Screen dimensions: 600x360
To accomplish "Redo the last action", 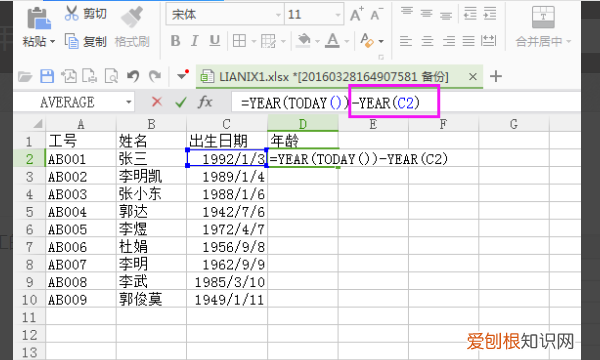I will coord(155,77).
